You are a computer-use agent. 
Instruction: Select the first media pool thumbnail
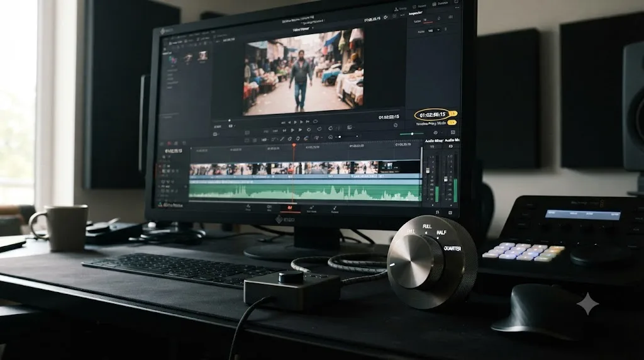(172, 60)
